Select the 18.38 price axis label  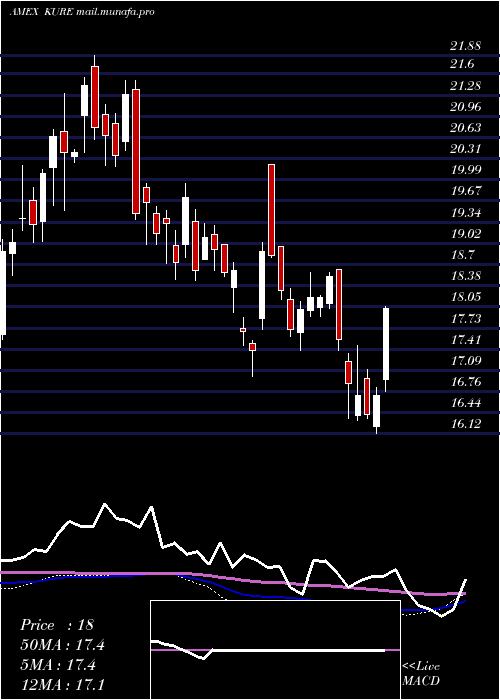(465, 275)
